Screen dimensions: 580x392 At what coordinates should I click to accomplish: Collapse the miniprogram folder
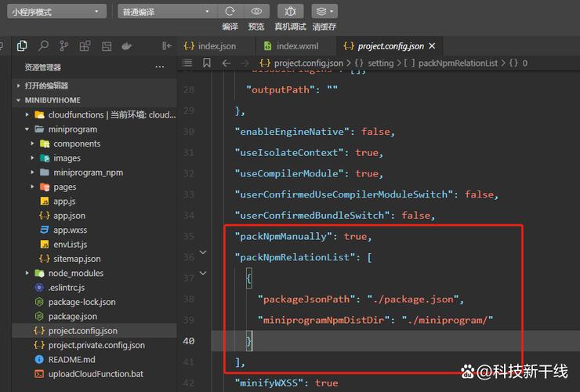28,129
